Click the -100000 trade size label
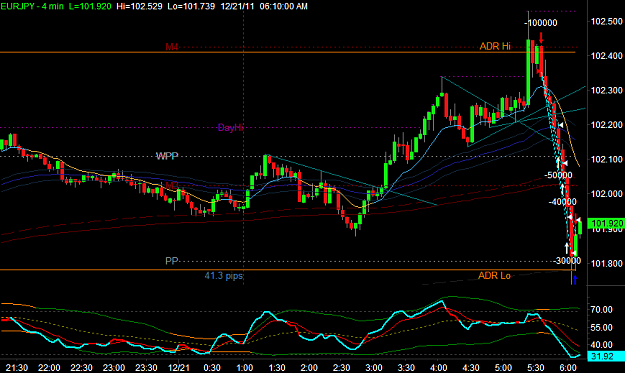This screenshot has height=373, width=625. coord(541,23)
